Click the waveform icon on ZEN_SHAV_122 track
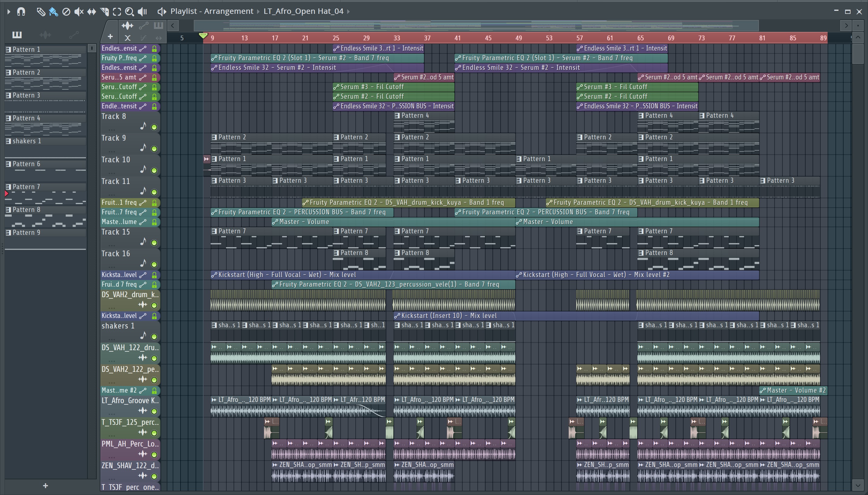The height and width of the screenshot is (495, 868). [x=143, y=475]
